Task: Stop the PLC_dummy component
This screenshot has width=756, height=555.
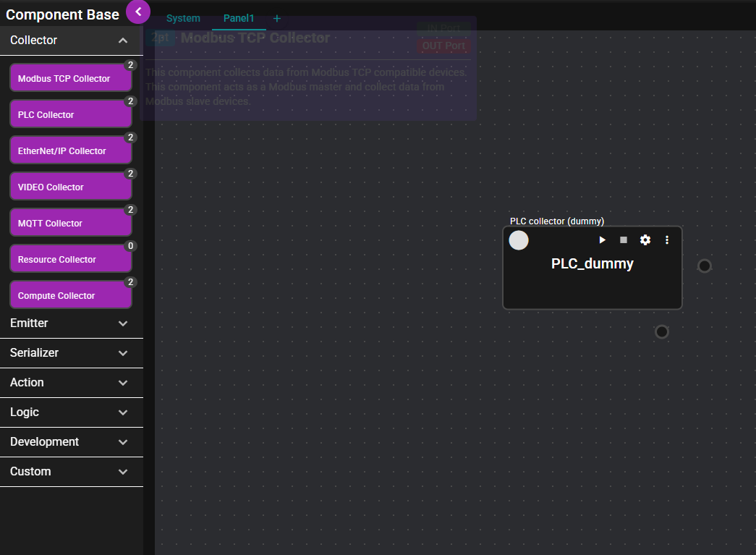Action: click(x=624, y=240)
